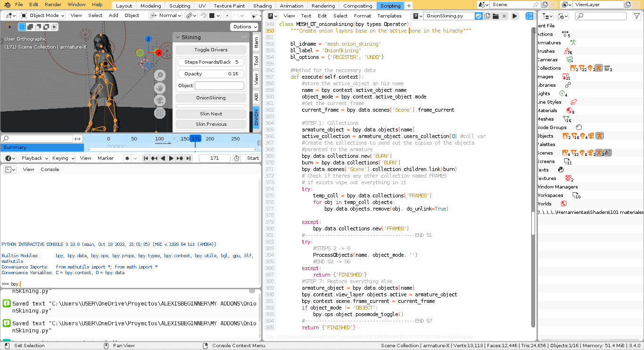Click the Toggle Drivers button

coord(211,50)
